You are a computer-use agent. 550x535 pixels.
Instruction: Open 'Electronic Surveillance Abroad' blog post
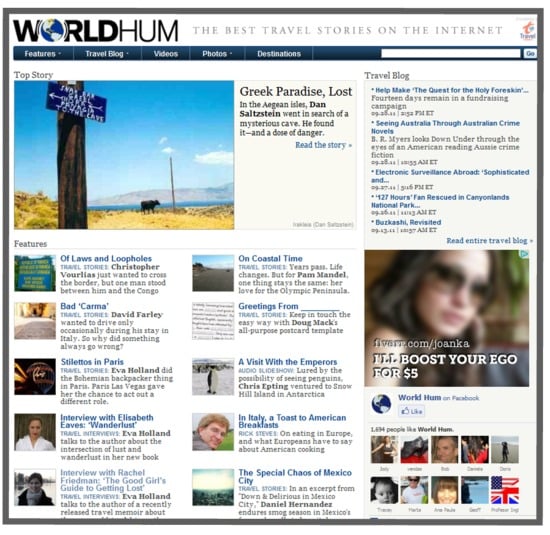click(450, 176)
